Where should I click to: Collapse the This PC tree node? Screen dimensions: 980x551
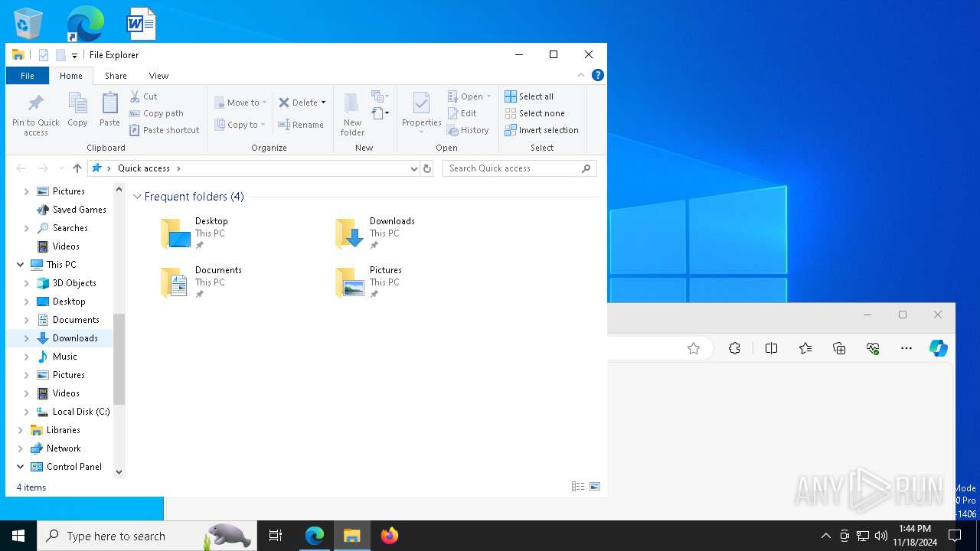20,265
